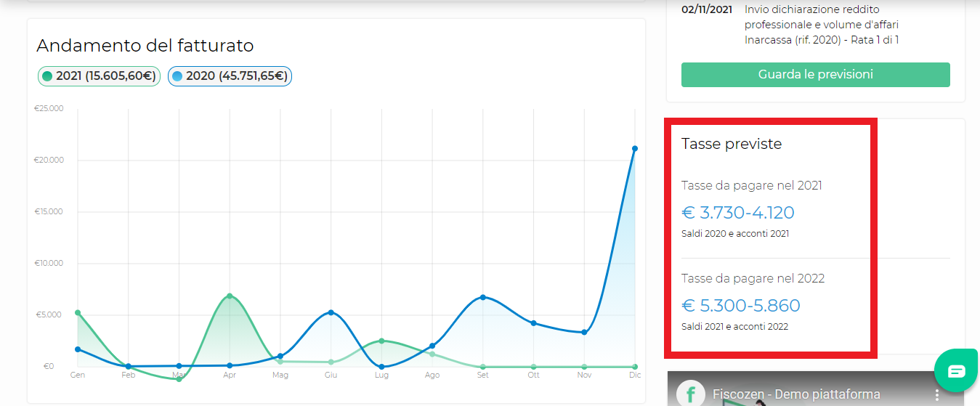Image resolution: width=980 pixels, height=406 pixels.
Task: Select the negative March 2021 data point
Action: [179, 379]
